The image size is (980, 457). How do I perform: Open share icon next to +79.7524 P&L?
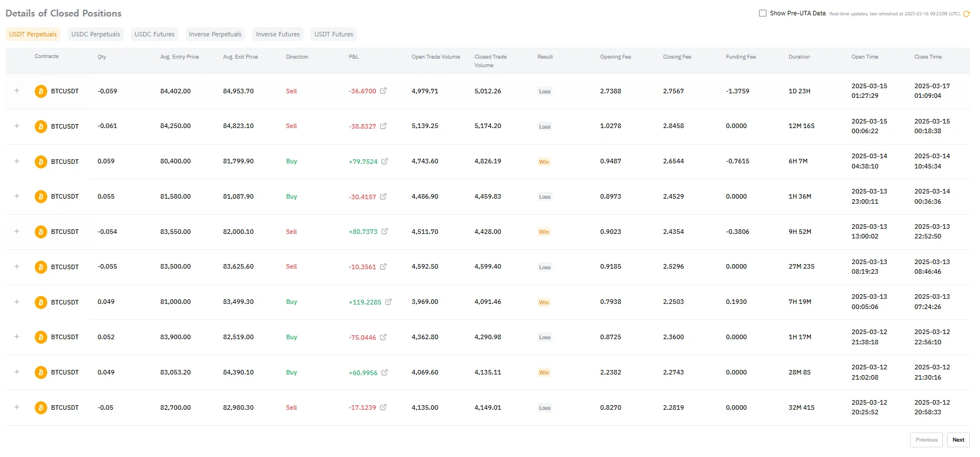[384, 162]
